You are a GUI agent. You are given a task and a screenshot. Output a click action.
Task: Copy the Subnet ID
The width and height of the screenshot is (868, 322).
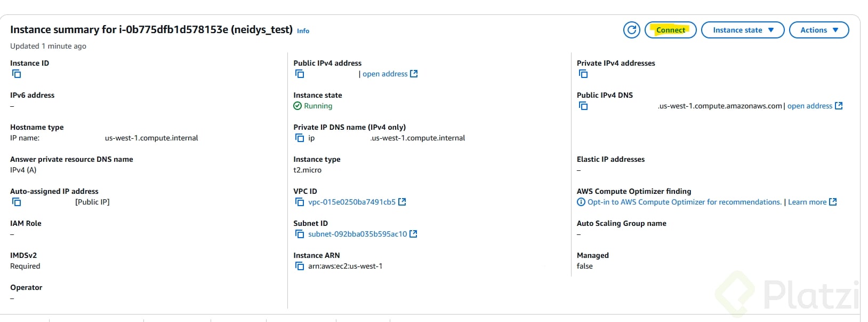coord(300,234)
